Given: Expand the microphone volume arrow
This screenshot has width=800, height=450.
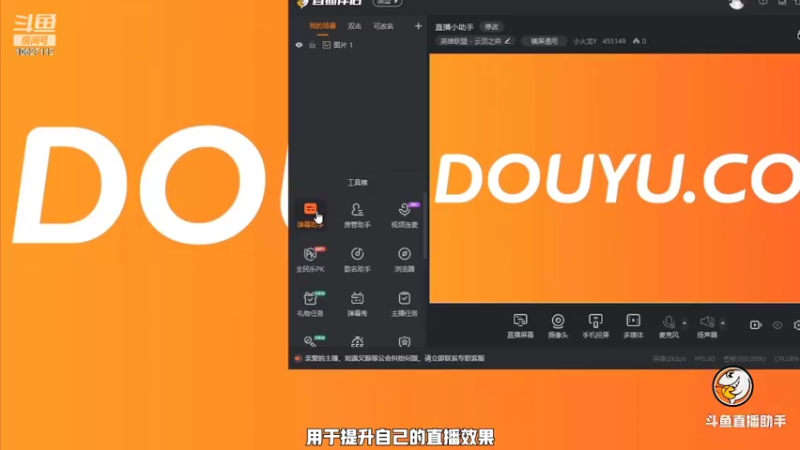Looking at the screenshot, I should [x=684, y=323].
